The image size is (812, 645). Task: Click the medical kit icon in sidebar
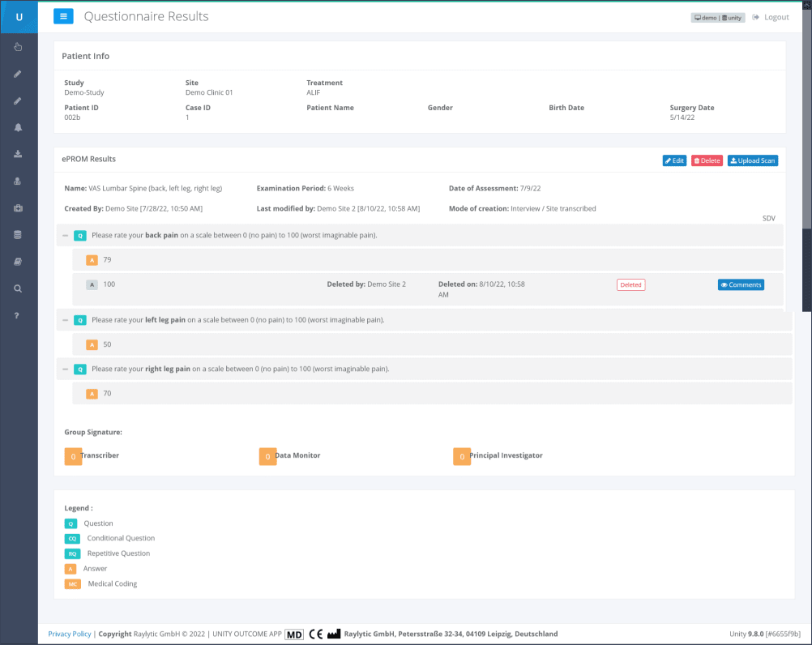18,208
